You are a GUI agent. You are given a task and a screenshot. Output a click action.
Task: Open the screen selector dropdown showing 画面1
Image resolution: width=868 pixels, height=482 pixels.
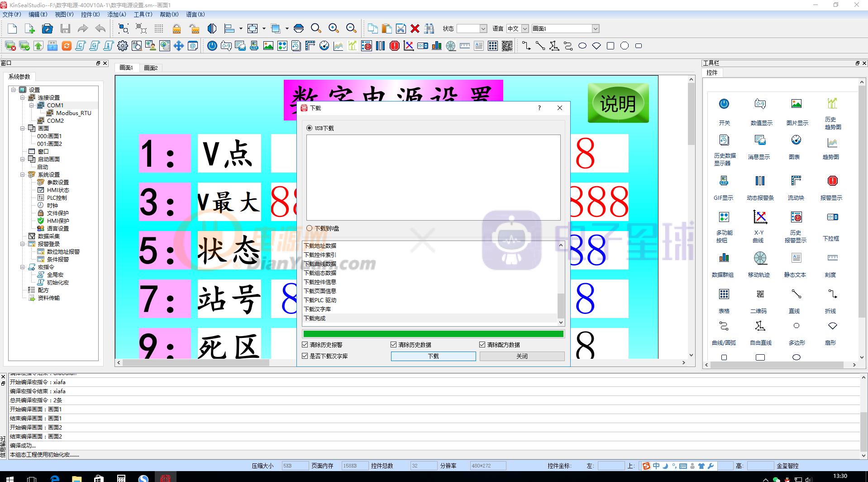pyautogui.click(x=596, y=28)
